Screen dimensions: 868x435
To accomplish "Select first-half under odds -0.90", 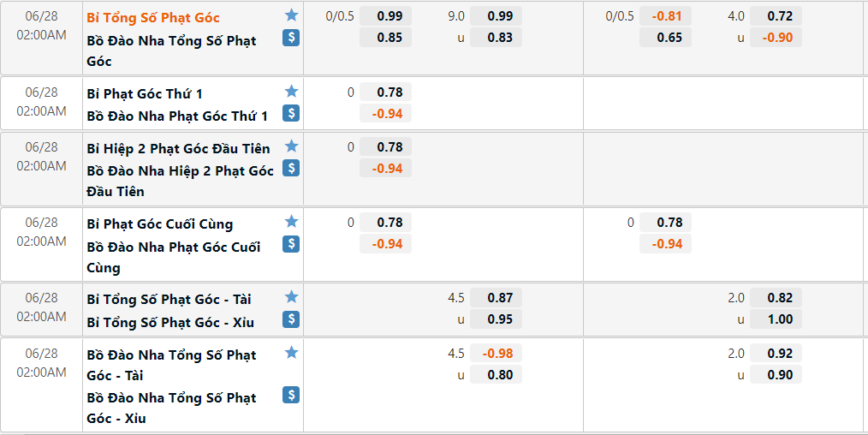I will pos(776,38).
